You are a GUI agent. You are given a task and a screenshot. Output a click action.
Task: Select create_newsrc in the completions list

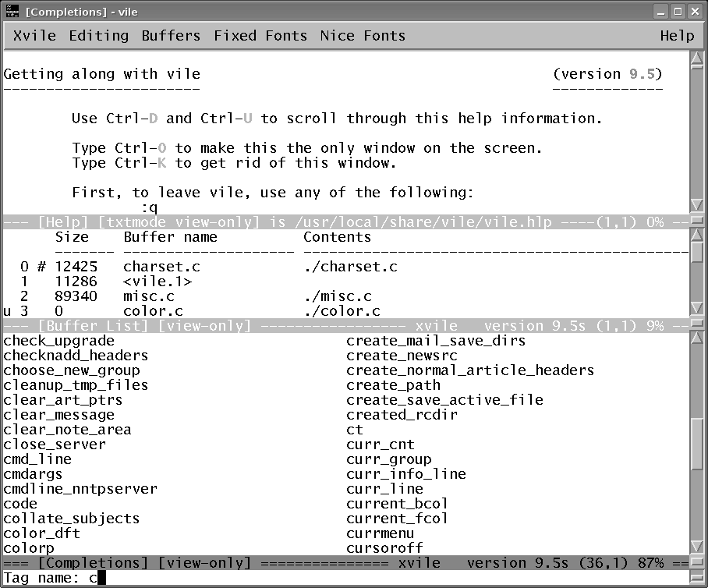[402, 356]
